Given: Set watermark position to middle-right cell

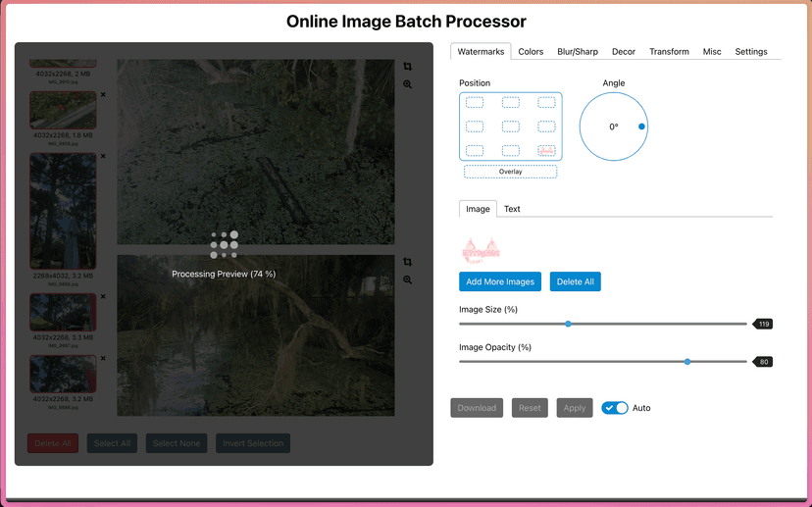Looking at the screenshot, I should point(546,127).
